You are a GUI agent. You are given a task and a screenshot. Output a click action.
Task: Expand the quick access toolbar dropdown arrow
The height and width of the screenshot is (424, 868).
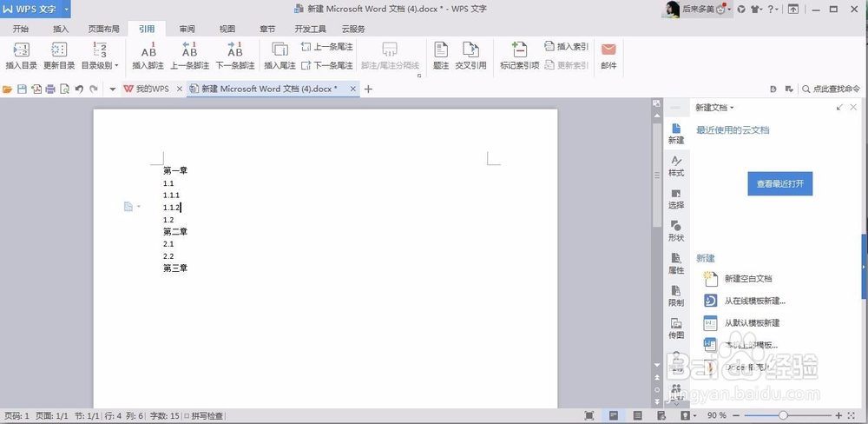(112, 89)
